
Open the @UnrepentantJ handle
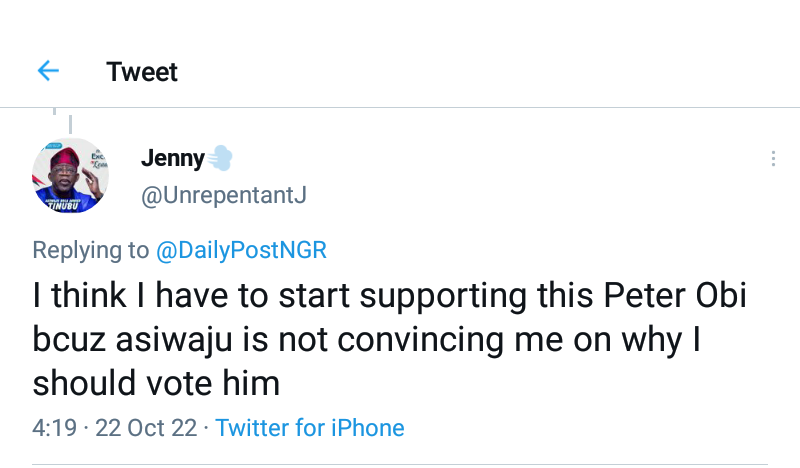(223, 195)
